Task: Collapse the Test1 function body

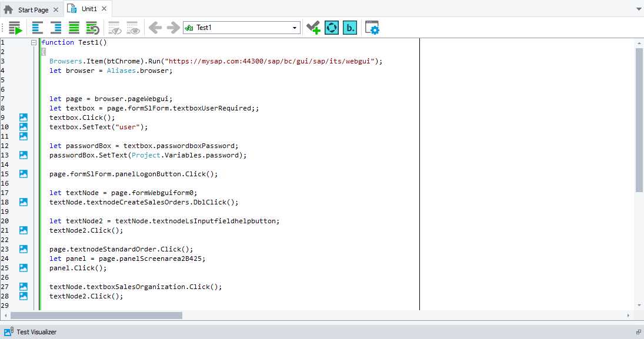Action: (34, 42)
